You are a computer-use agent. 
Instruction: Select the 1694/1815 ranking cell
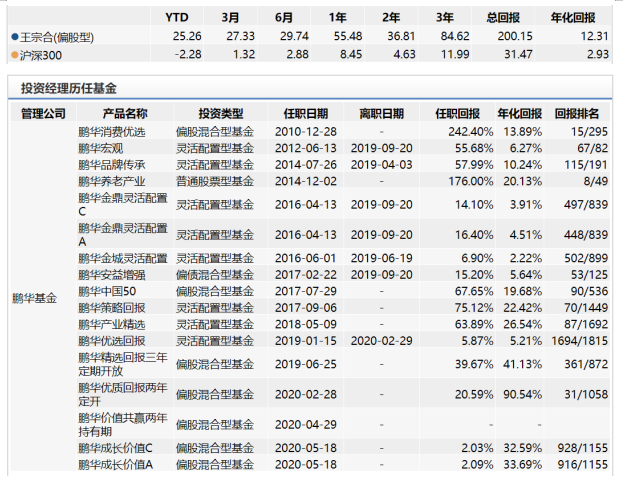click(x=580, y=341)
